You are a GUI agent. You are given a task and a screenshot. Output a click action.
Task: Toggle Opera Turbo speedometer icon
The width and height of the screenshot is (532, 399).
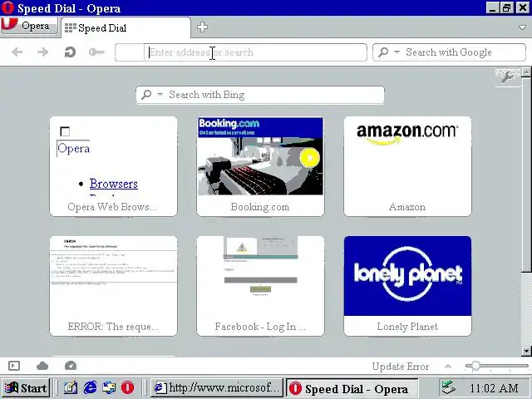click(71, 366)
